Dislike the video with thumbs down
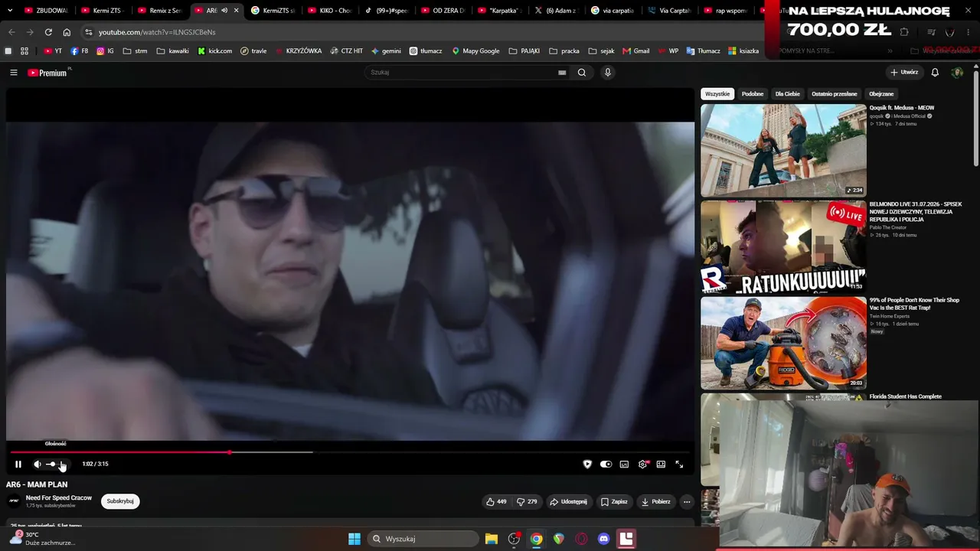Image resolution: width=980 pixels, height=551 pixels. tap(527, 502)
